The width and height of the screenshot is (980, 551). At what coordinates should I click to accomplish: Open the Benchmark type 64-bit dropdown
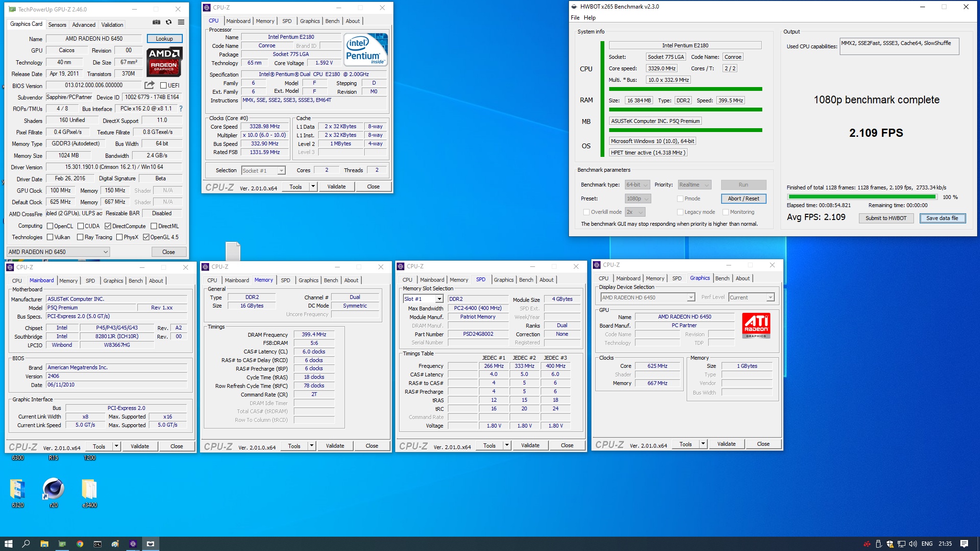pos(637,185)
